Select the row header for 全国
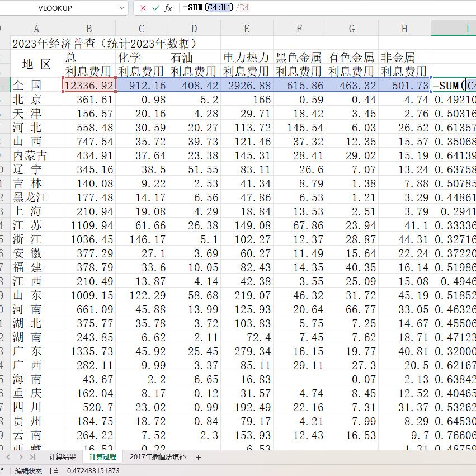This screenshot has height=476, width=476. pyautogui.click(x=4, y=85)
